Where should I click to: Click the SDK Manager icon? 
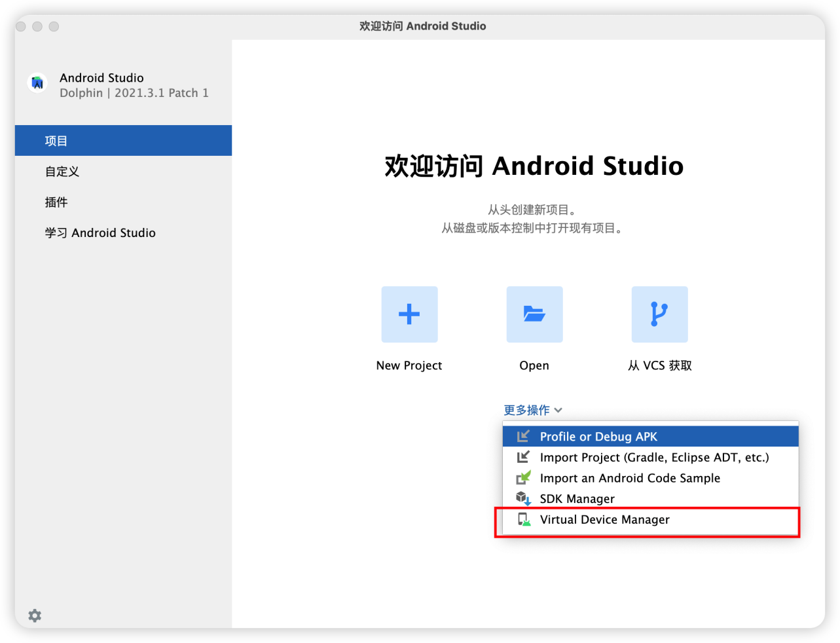[523, 498]
